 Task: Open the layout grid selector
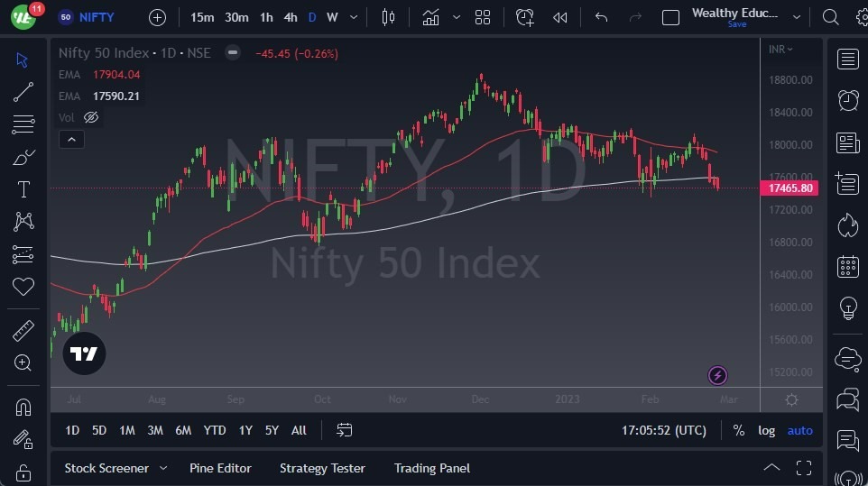coord(483,18)
